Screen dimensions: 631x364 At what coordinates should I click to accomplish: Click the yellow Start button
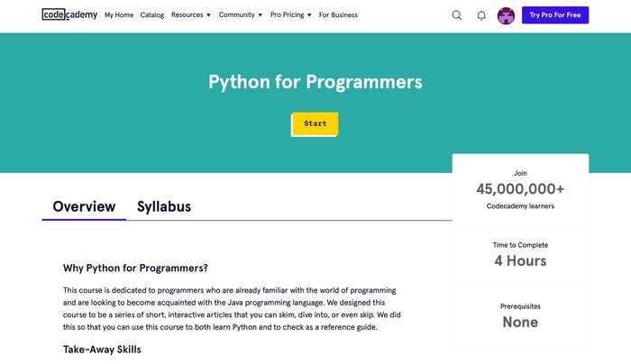(315, 123)
